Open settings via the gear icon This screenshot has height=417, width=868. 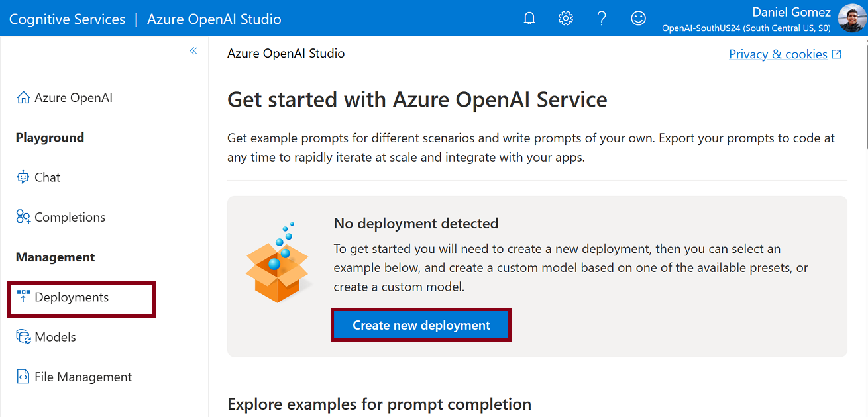[565, 19]
